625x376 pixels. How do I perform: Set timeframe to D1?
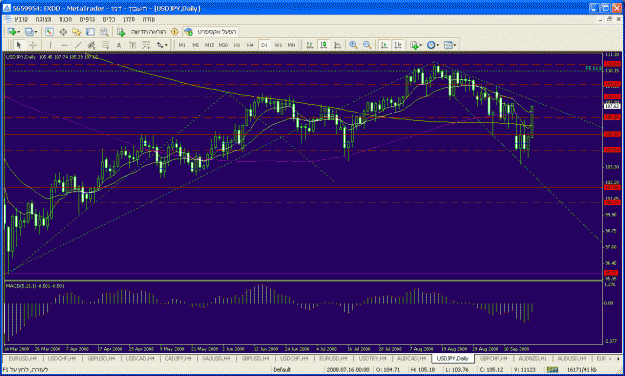[x=264, y=45]
